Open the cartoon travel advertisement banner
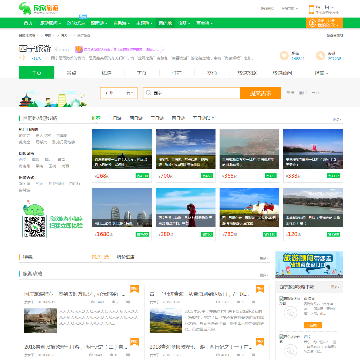 [309, 265]
